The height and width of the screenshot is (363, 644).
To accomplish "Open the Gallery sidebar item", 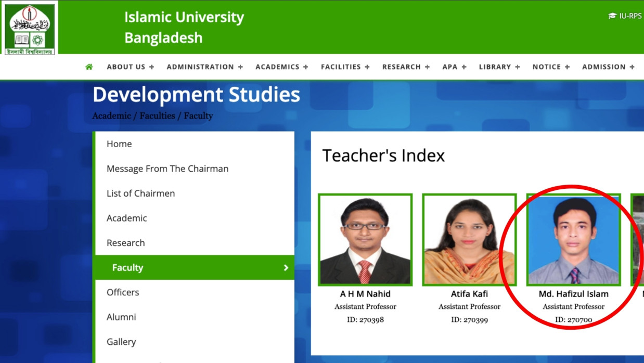I will click(x=195, y=342).
